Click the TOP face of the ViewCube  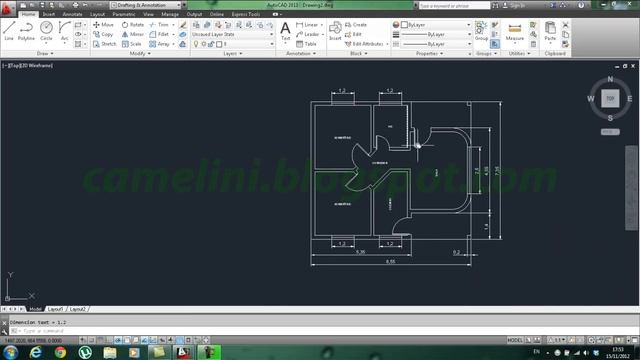point(610,98)
